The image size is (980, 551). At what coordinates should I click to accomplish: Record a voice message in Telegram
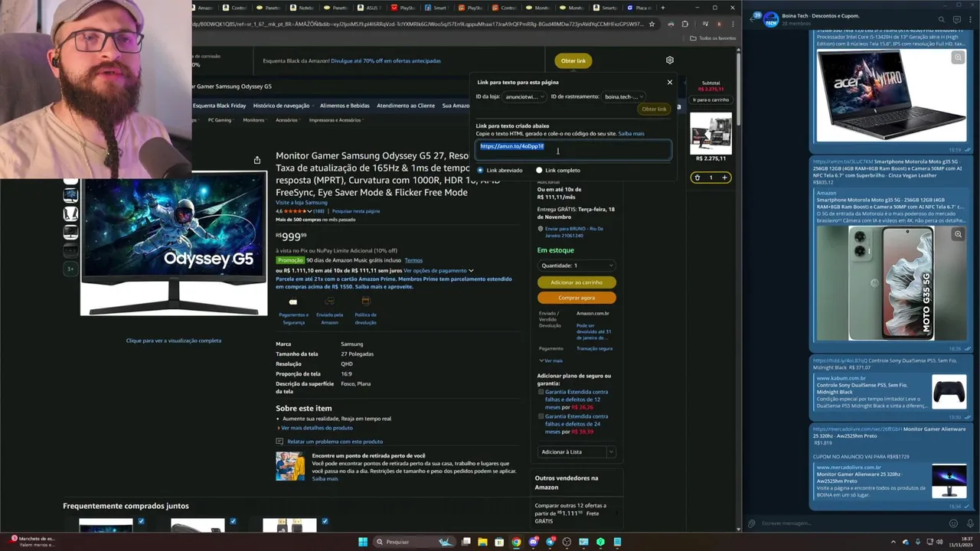click(x=970, y=523)
